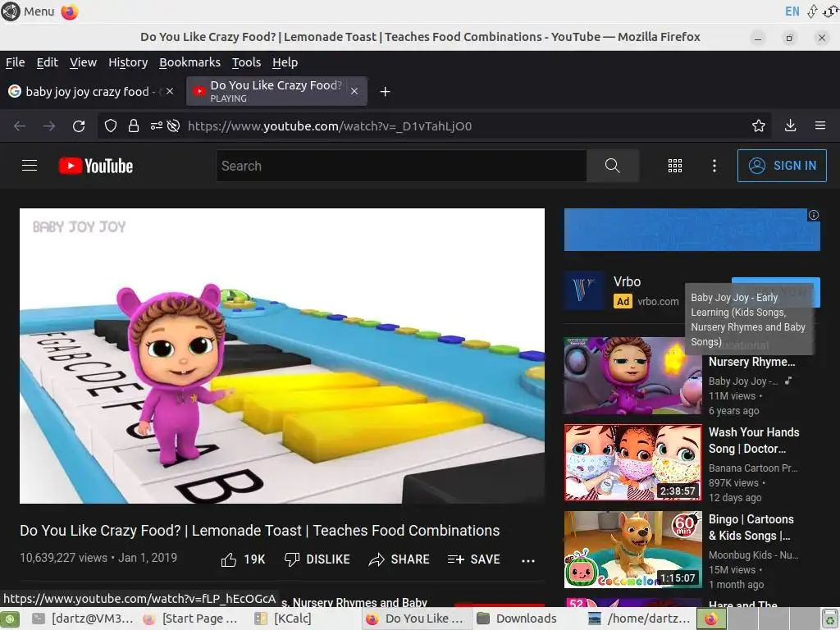Image resolution: width=840 pixels, height=630 pixels.
Task: Click in the YouTube Search field
Action: [x=402, y=166]
